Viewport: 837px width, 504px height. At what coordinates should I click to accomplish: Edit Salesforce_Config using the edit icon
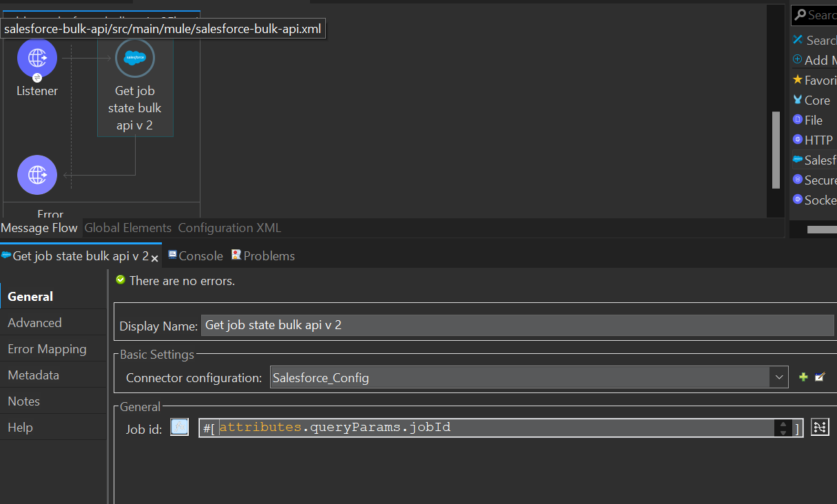(x=820, y=377)
